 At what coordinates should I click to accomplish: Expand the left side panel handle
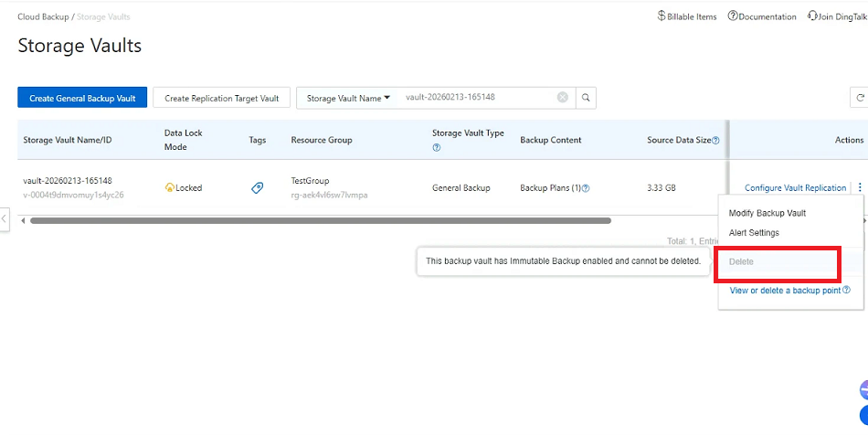(4, 219)
